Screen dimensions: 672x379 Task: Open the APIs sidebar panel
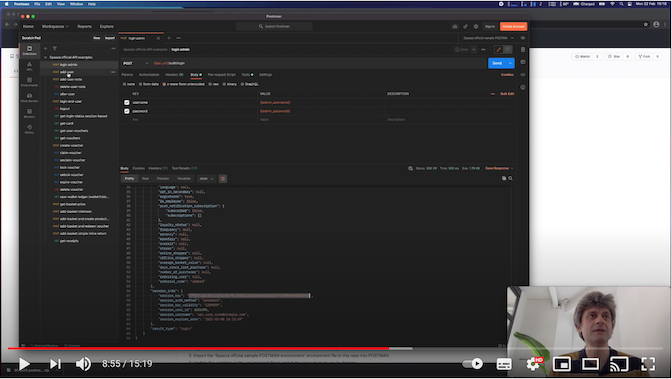click(x=29, y=66)
